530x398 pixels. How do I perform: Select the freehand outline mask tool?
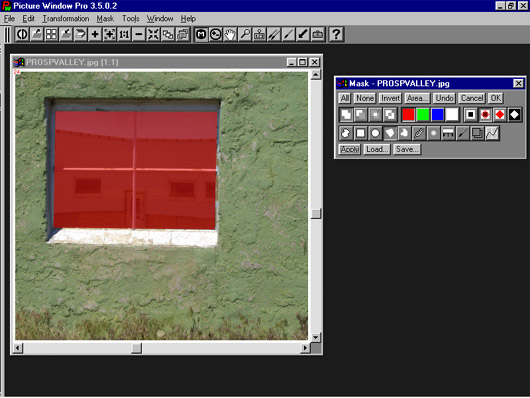(x=346, y=133)
